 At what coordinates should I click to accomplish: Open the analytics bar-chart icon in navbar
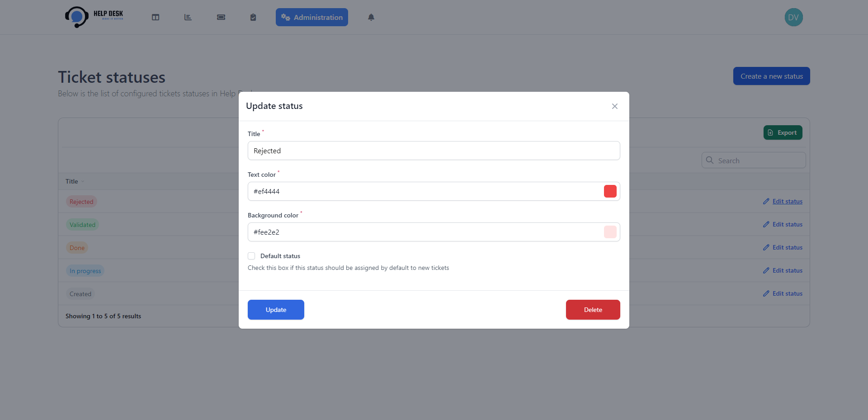click(x=188, y=17)
